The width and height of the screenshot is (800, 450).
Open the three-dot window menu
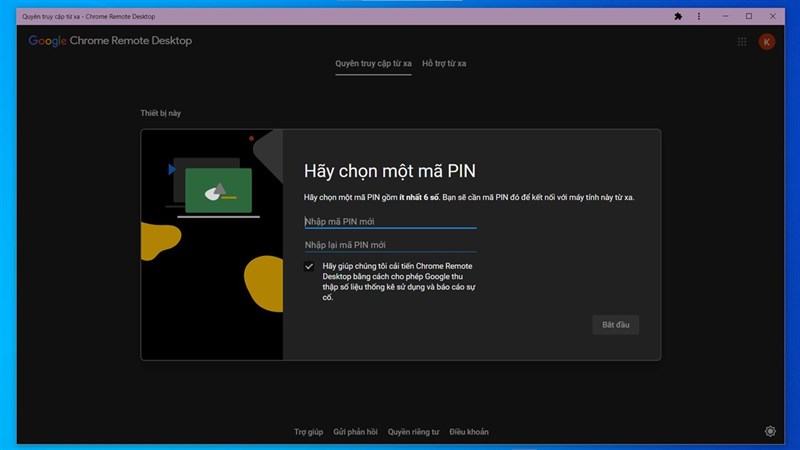[x=699, y=17]
